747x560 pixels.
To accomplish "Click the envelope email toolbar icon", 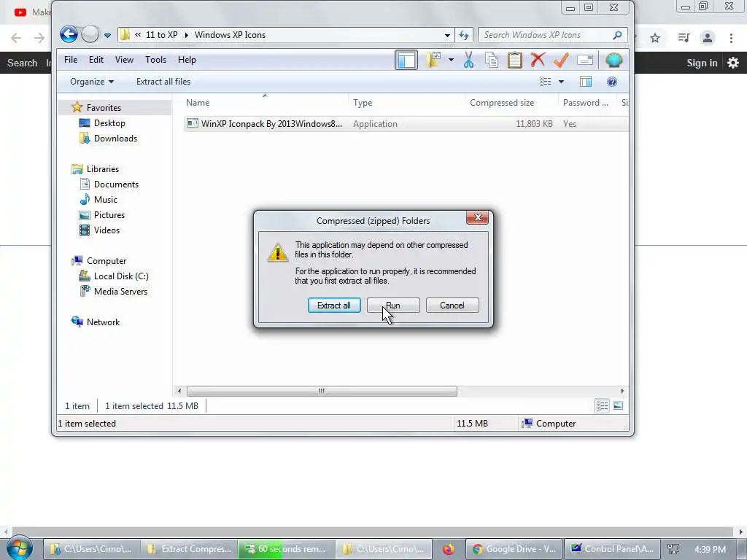I will tap(585, 60).
